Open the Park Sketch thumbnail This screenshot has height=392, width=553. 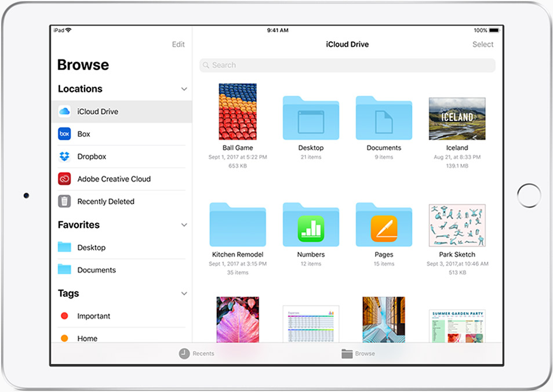(457, 225)
